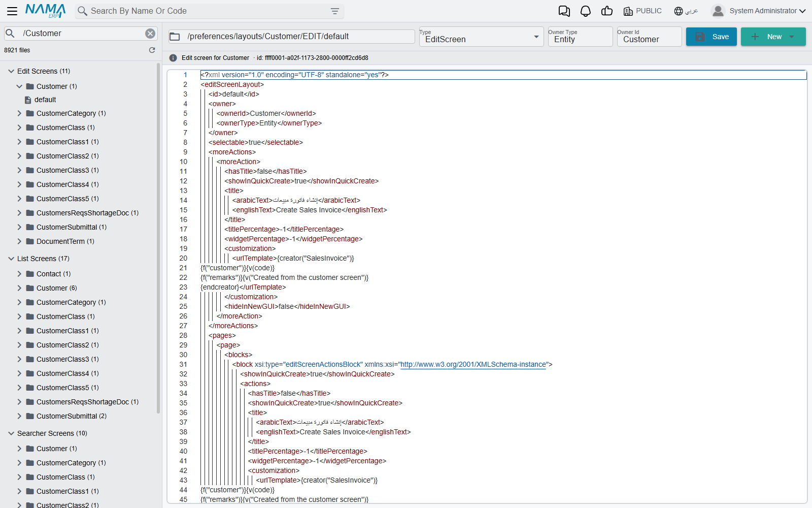Image resolution: width=812 pixels, height=508 pixels.
Task: Edit the Owner Id field
Action: 649,37
